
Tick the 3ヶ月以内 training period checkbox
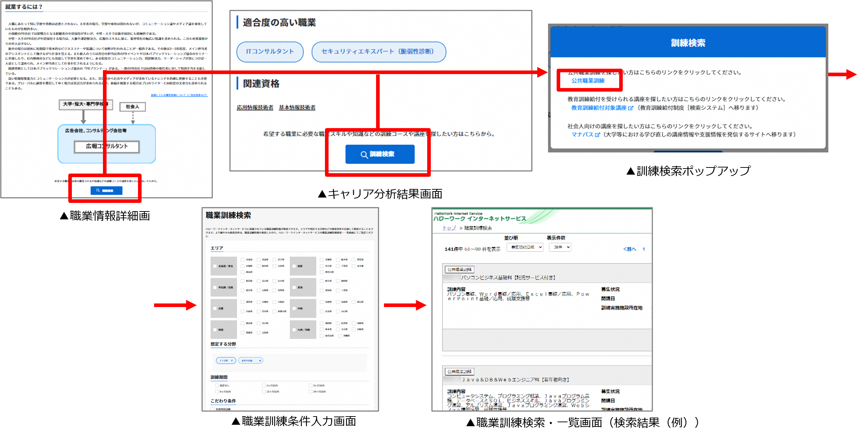point(310,385)
